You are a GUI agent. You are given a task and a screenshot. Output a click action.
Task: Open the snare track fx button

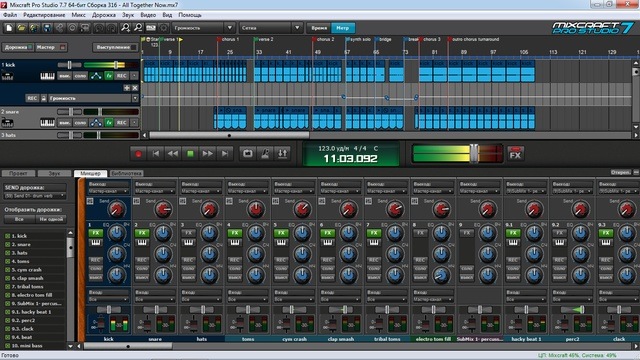tap(109, 122)
